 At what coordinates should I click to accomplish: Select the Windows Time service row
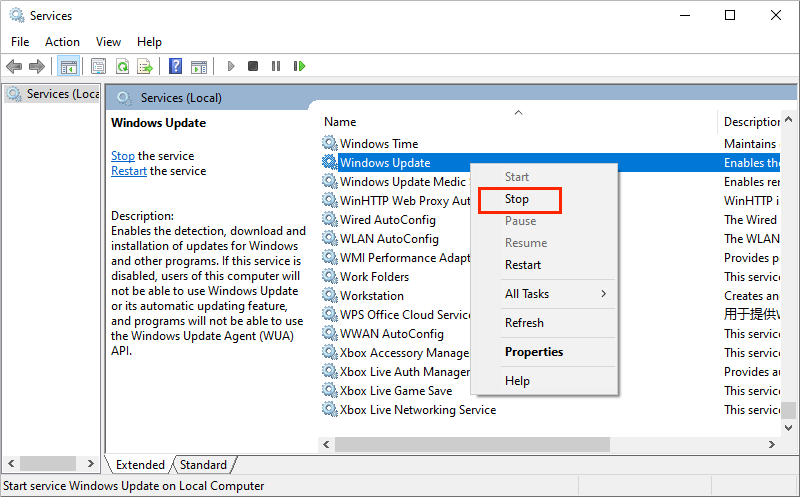[550, 143]
